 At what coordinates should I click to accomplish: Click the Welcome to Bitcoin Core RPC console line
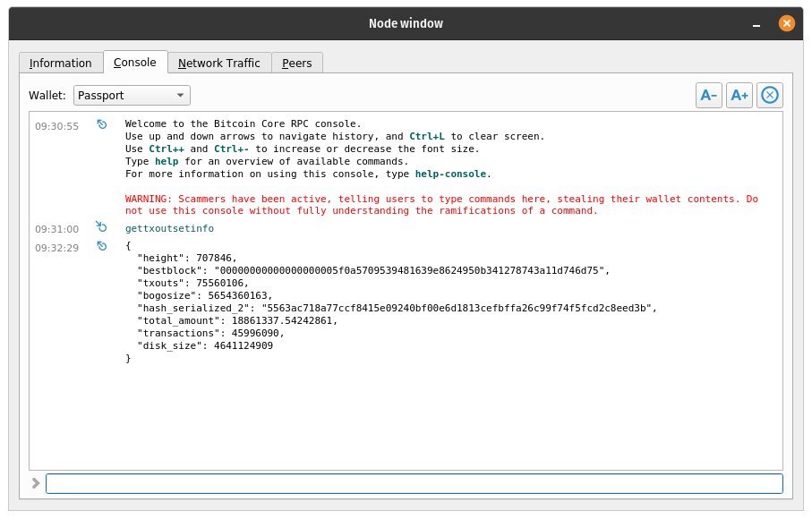coord(243,123)
